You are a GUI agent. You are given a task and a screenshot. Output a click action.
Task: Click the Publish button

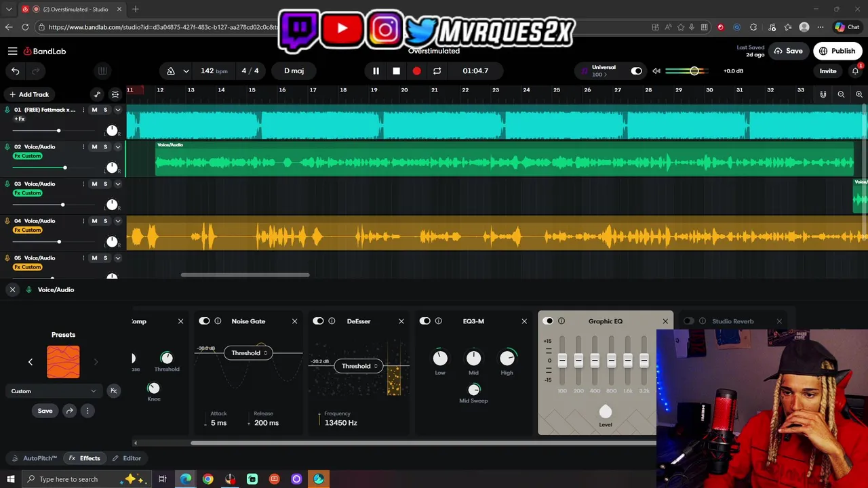click(x=837, y=51)
